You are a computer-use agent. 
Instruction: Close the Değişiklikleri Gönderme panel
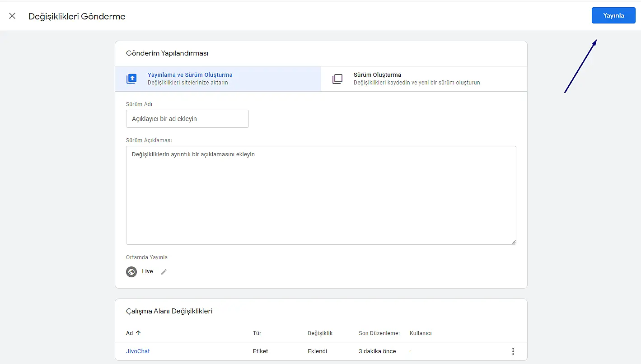point(12,16)
